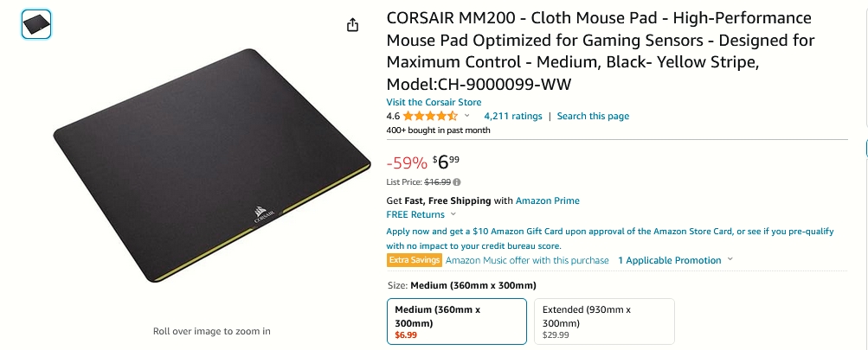The height and width of the screenshot is (350, 868).
Task: Click the -59% discount price
Action: click(407, 163)
